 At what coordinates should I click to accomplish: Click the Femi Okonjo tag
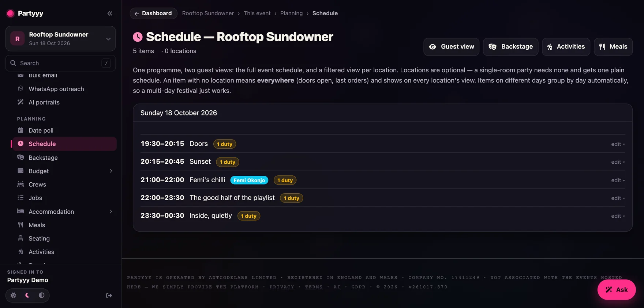coord(249,180)
